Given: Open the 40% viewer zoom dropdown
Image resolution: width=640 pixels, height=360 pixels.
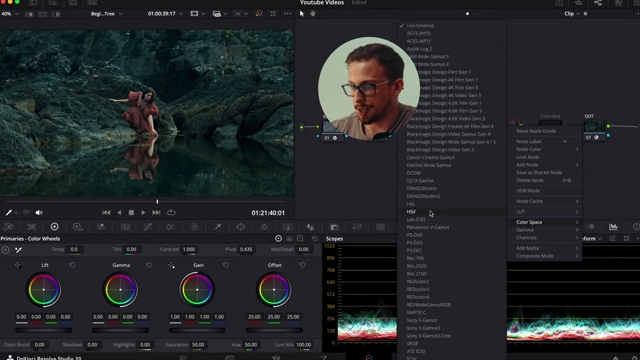Looking at the screenshot, I should click(10, 13).
